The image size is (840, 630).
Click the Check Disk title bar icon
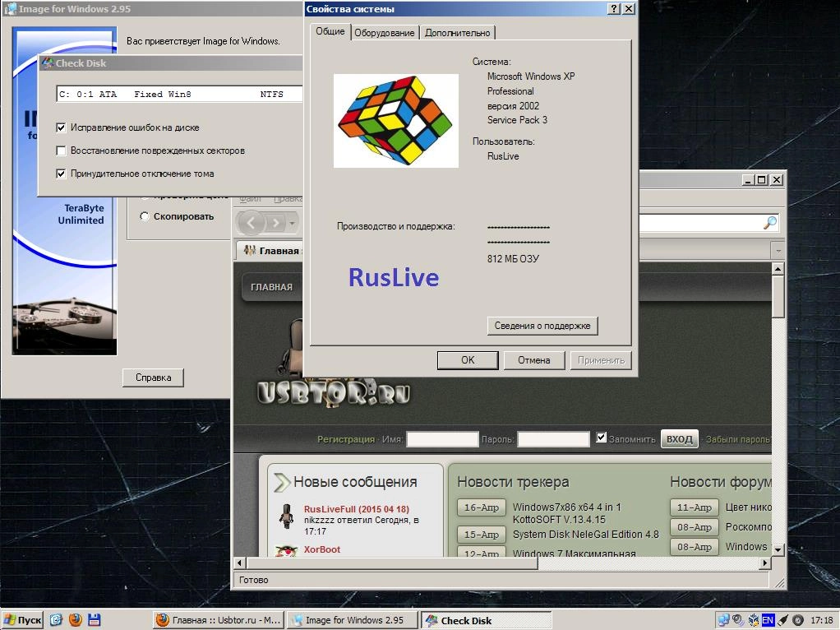coord(48,63)
